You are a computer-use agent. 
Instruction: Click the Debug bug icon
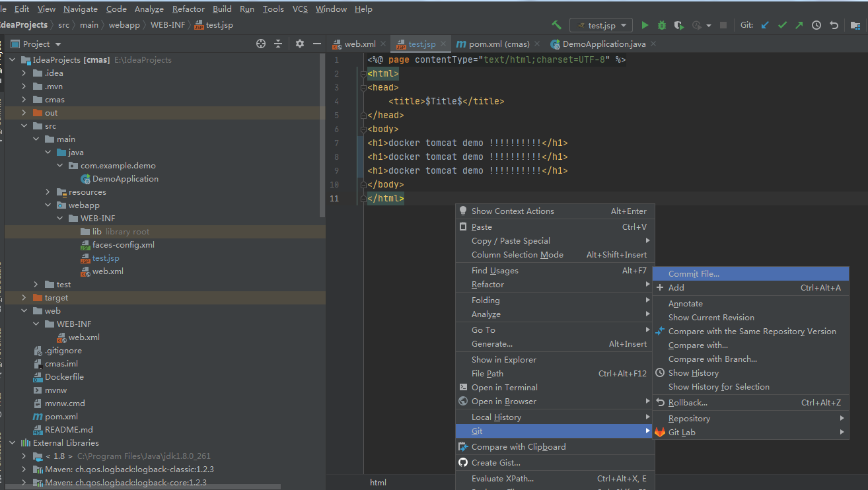pos(662,25)
